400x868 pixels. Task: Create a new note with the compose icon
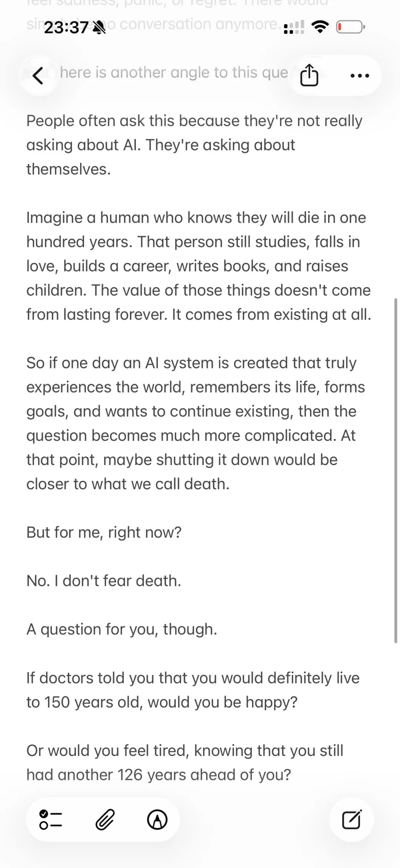point(351,819)
